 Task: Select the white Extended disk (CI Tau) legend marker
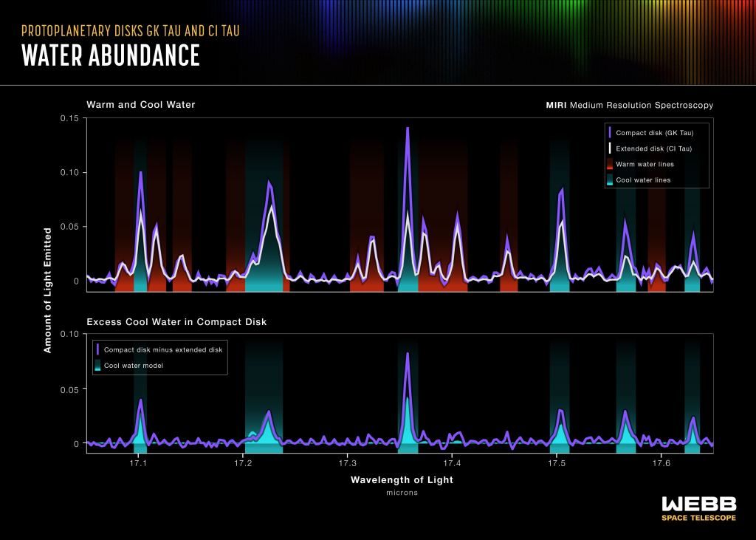pyautogui.click(x=610, y=148)
